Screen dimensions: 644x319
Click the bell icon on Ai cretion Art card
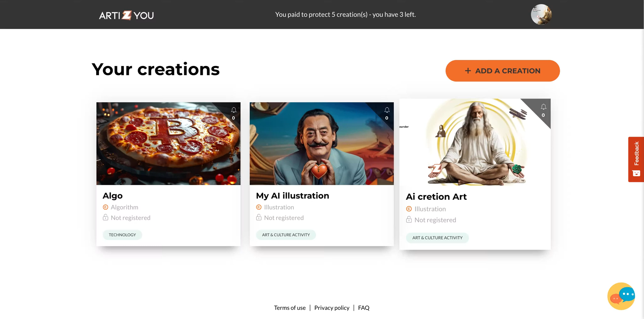[x=543, y=107]
